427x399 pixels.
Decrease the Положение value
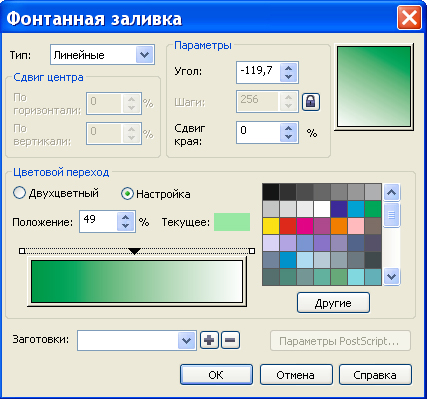(x=125, y=226)
